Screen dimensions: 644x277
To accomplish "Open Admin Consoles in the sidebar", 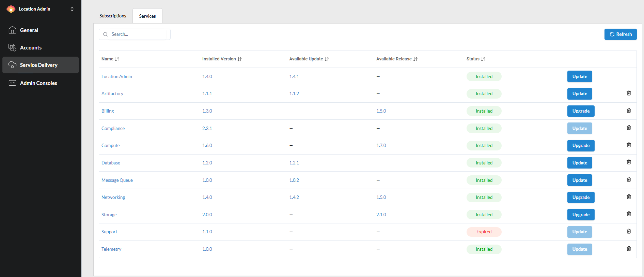I will tap(38, 83).
